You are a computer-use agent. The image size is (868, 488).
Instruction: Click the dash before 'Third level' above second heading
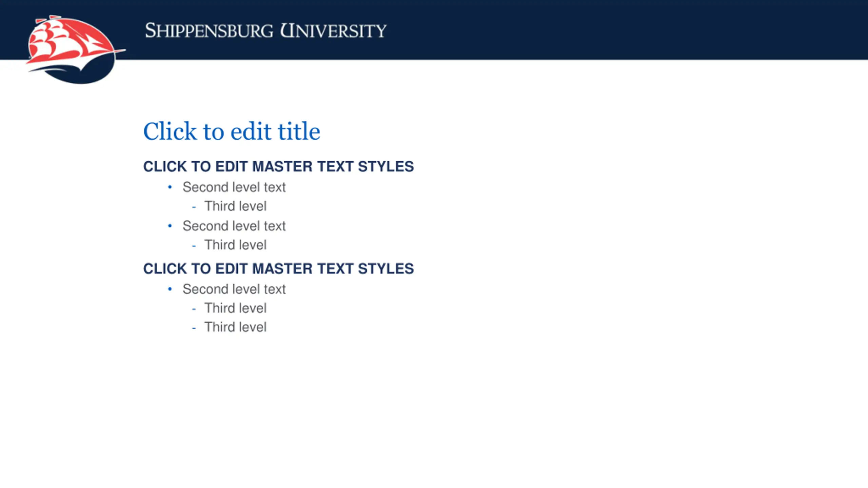click(194, 246)
